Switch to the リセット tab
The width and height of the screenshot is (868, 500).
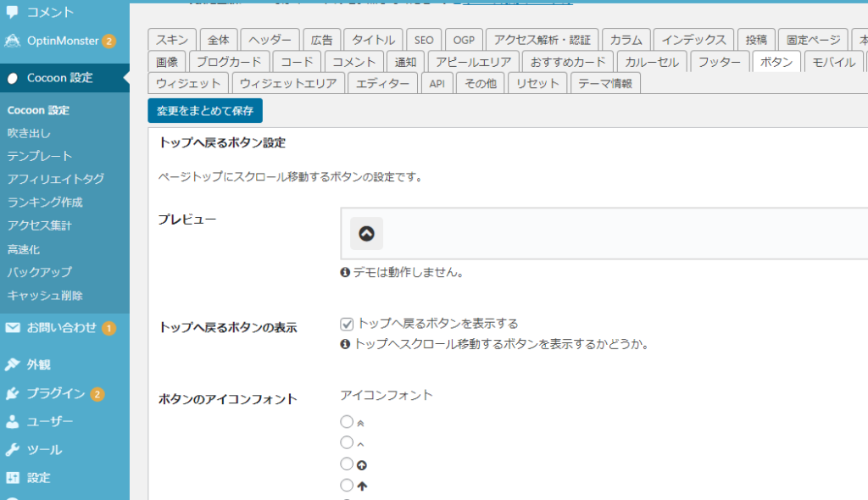point(537,84)
